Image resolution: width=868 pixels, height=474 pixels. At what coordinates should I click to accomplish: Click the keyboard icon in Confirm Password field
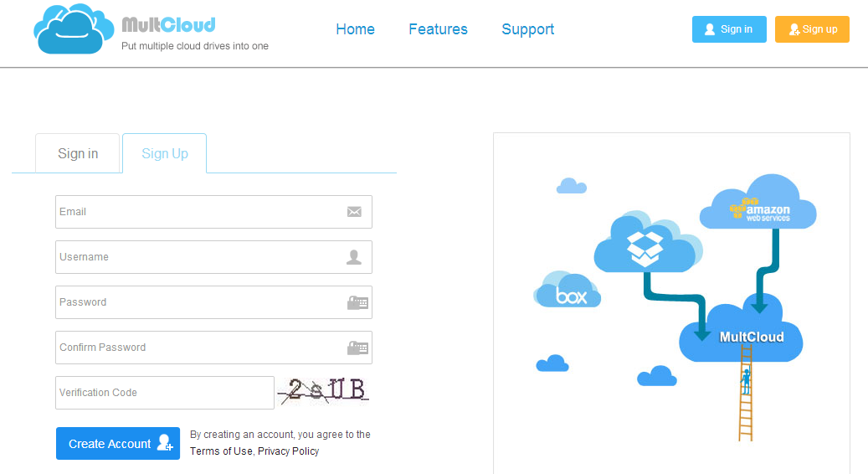[357, 348]
